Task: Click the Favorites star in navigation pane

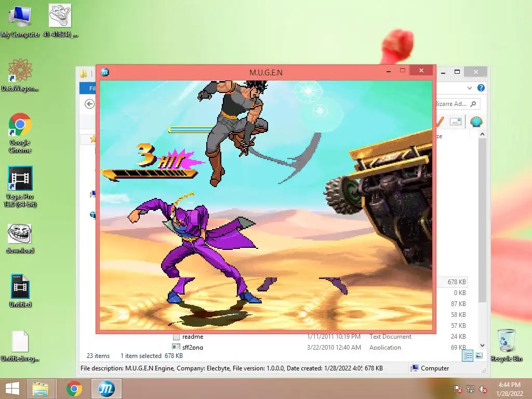Action: 92,139
